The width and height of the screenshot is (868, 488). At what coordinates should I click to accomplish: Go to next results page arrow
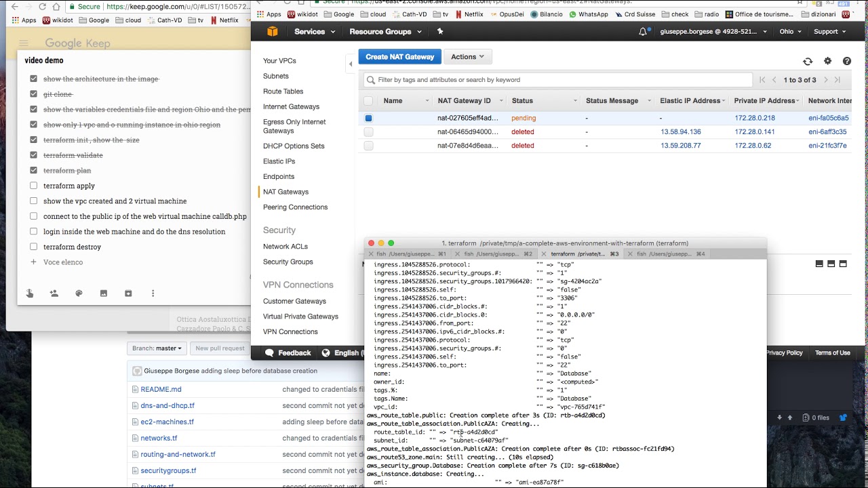coord(825,80)
